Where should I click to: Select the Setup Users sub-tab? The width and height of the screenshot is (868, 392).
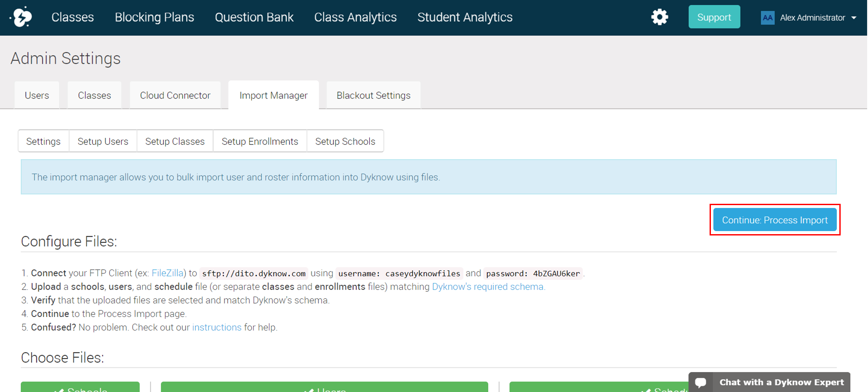click(x=103, y=141)
